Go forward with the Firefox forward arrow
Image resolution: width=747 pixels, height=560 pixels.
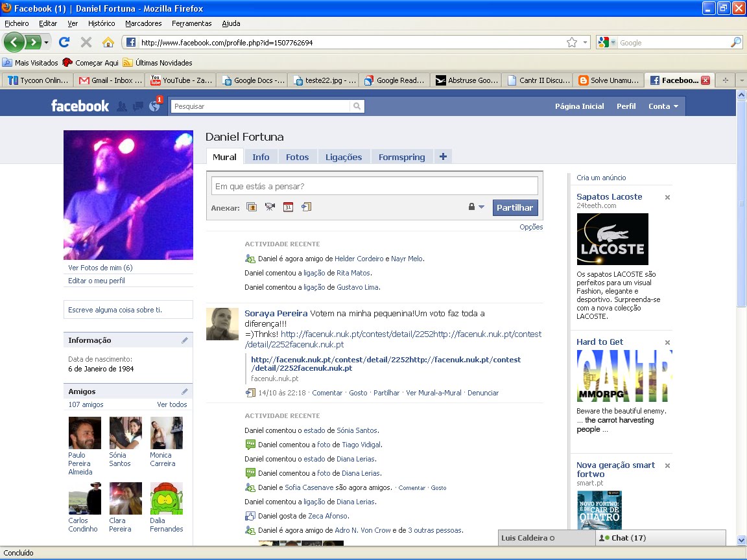click(x=32, y=42)
